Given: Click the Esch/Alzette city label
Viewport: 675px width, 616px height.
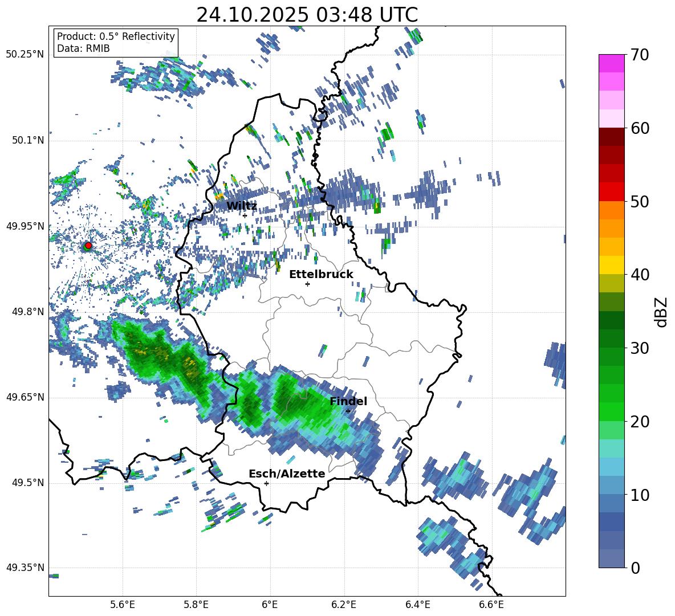Looking at the screenshot, I should click(x=287, y=474).
